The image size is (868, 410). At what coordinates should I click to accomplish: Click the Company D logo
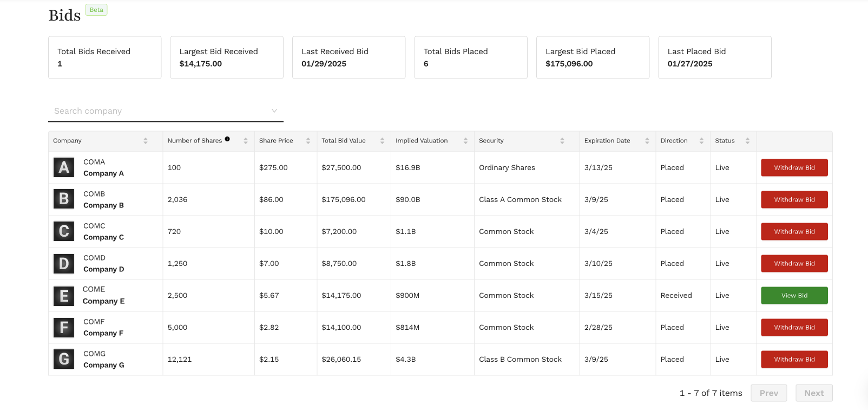pos(64,263)
